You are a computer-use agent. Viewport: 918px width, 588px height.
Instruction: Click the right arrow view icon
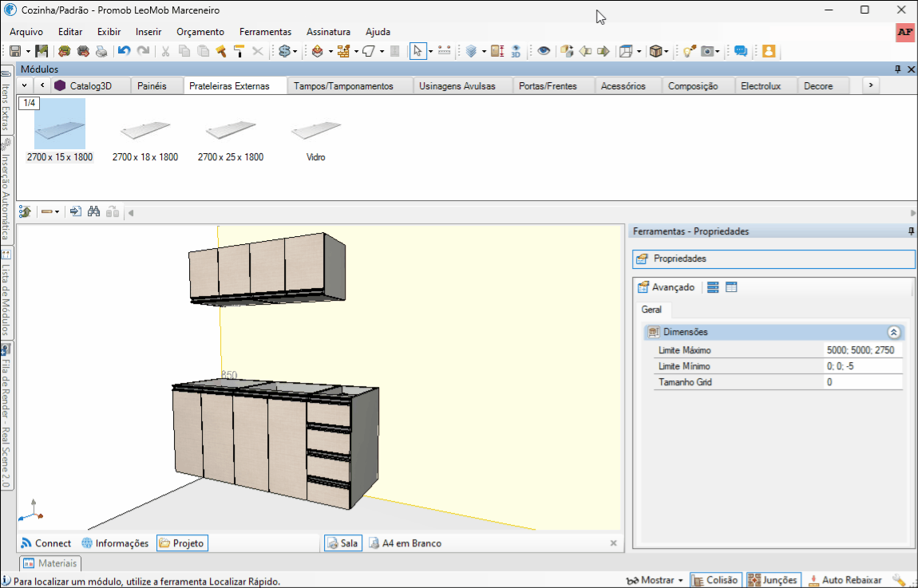point(603,52)
